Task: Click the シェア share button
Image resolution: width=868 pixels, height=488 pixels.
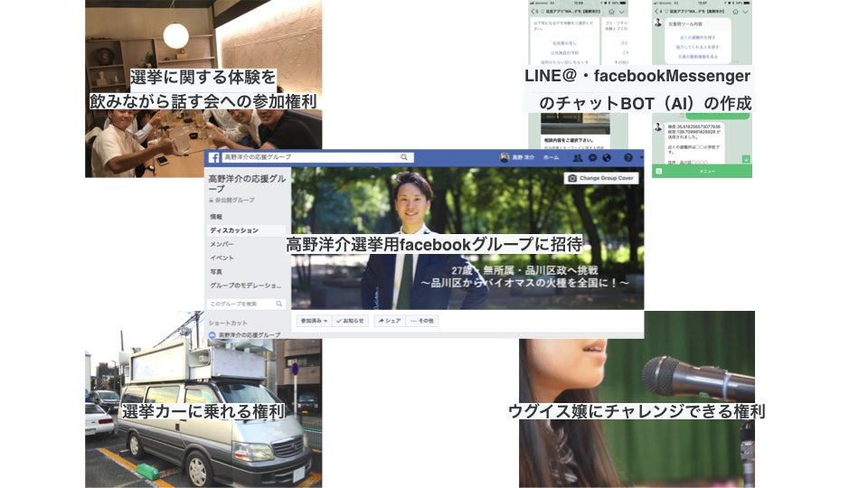Action: pyautogui.click(x=389, y=321)
